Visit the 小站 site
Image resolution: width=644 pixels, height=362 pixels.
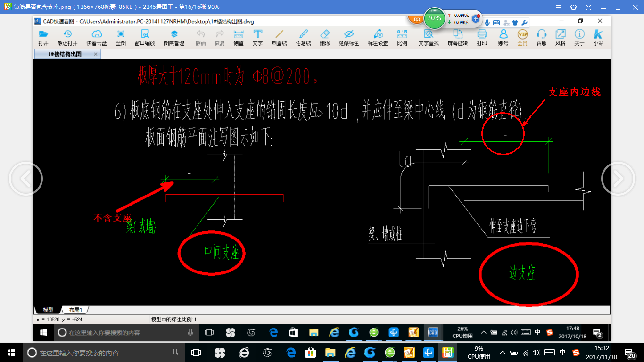pyautogui.click(x=598, y=38)
